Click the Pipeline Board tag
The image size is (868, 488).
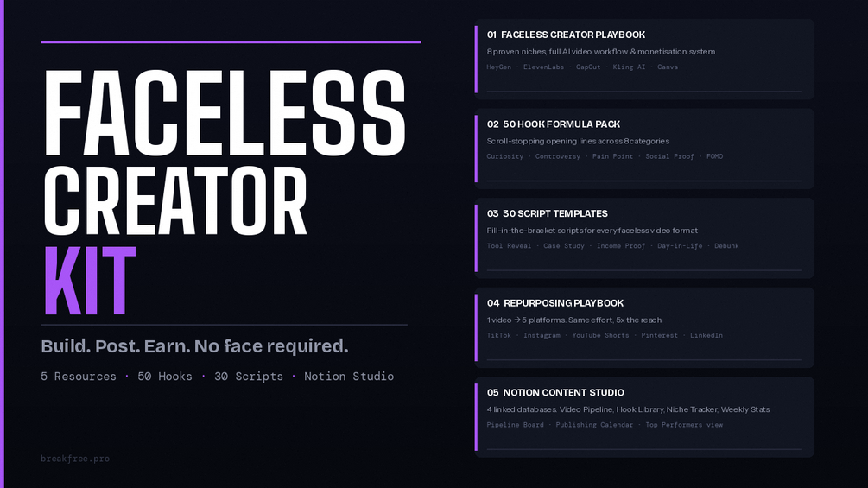coord(516,425)
